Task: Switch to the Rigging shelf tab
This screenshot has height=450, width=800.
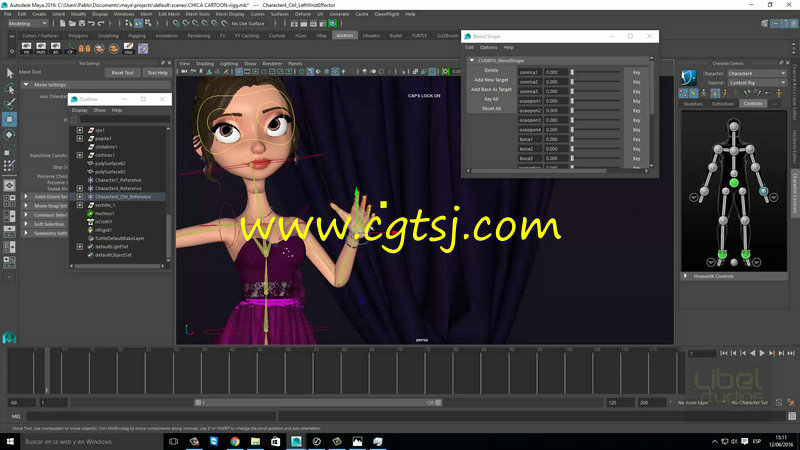Action: [137, 36]
